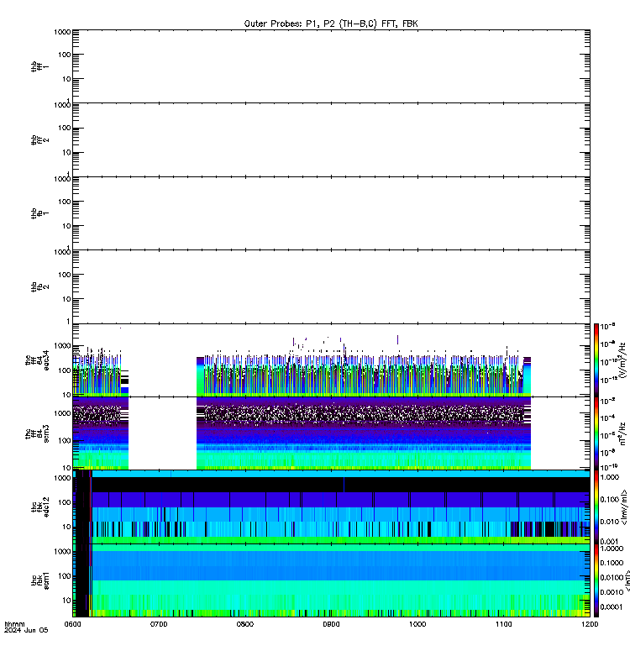Screen dimensions: 630x672
Task: Click the 100 y-axis tick of scm1 panel
Action: tap(65, 576)
